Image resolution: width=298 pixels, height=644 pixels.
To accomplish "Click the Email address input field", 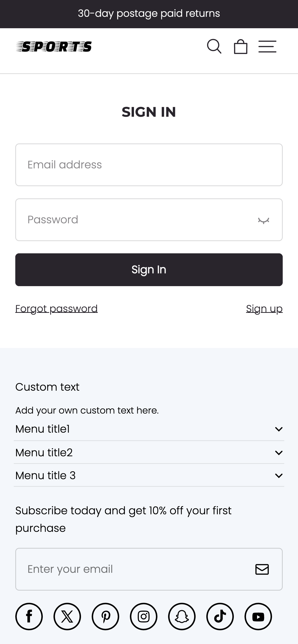I will click(x=149, y=165).
